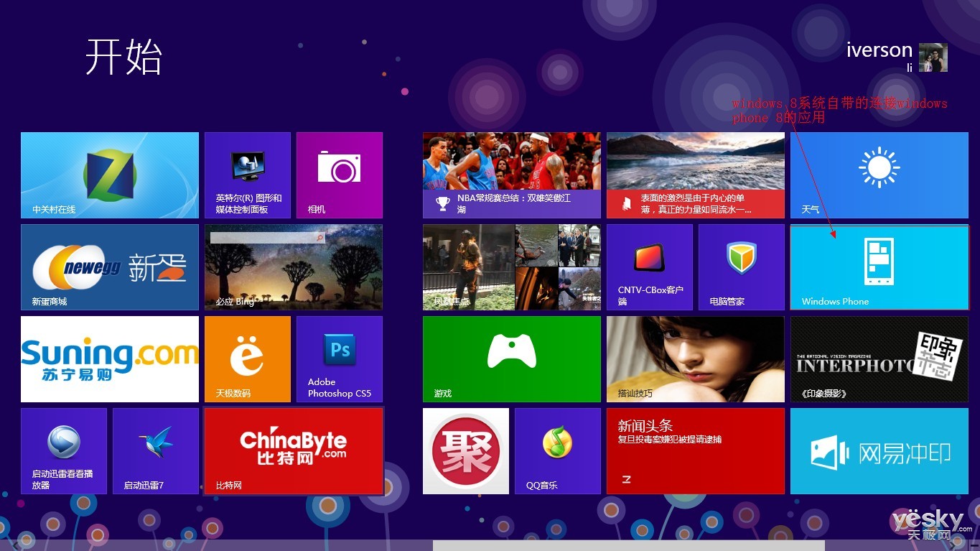This screenshot has height=551, width=980.
Task: Open the 凤凰焦点 photo collage tile
Action: tap(512, 267)
